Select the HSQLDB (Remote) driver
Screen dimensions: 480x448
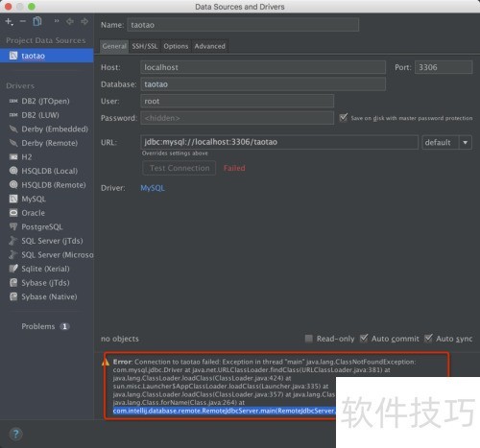[47, 185]
